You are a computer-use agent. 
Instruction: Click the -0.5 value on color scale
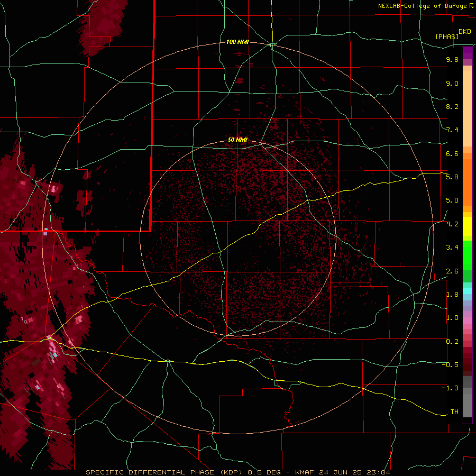(x=450, y=365)
